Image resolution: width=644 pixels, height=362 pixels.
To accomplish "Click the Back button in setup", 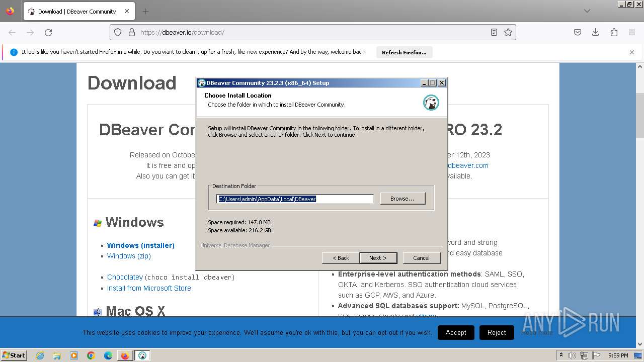I will [341, 258].
